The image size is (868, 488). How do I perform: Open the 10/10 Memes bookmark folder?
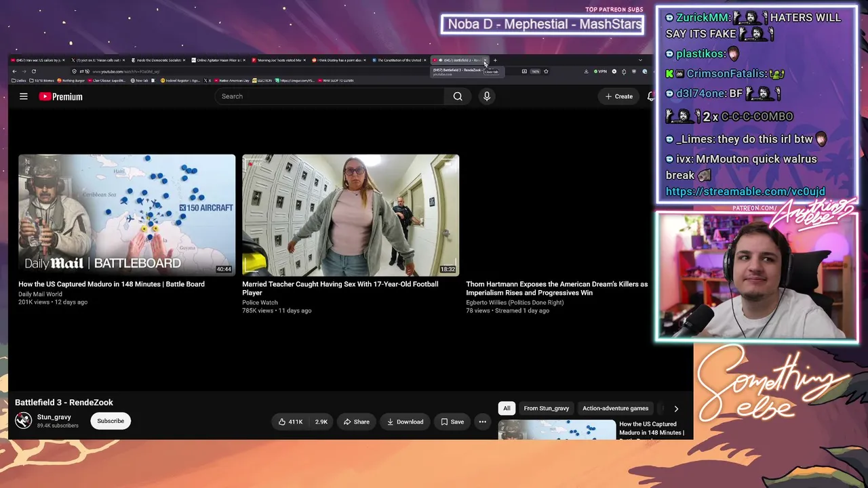pyautogui.click(x=42, y=81)
